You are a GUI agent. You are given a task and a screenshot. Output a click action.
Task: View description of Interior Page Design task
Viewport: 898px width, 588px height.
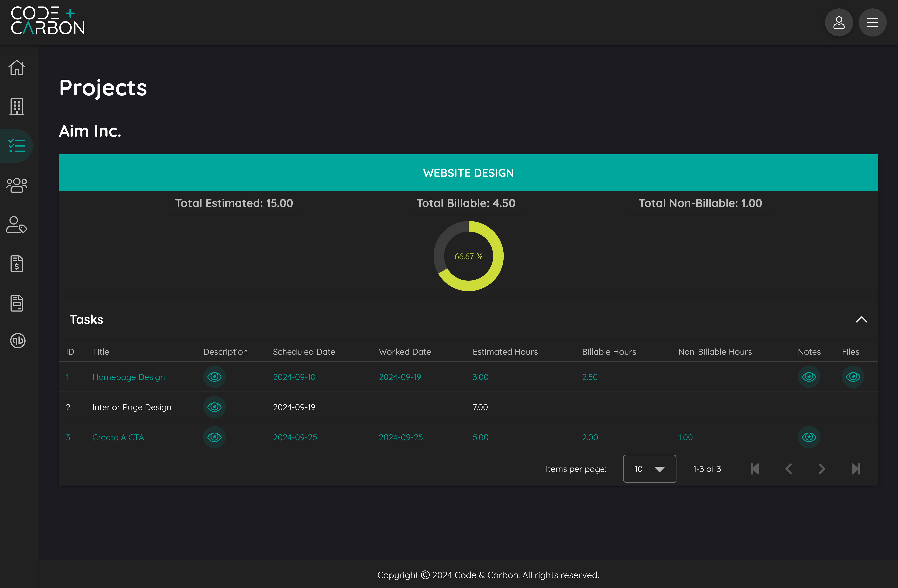click(214, 407)
